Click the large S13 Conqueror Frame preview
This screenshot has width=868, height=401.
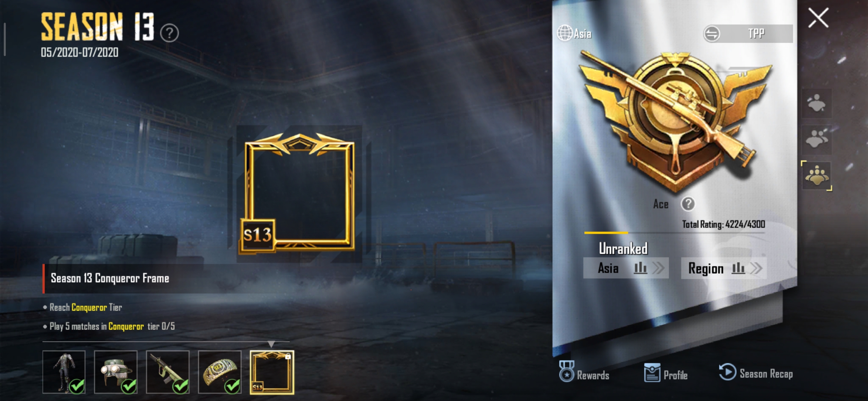[x=297, y=193]
